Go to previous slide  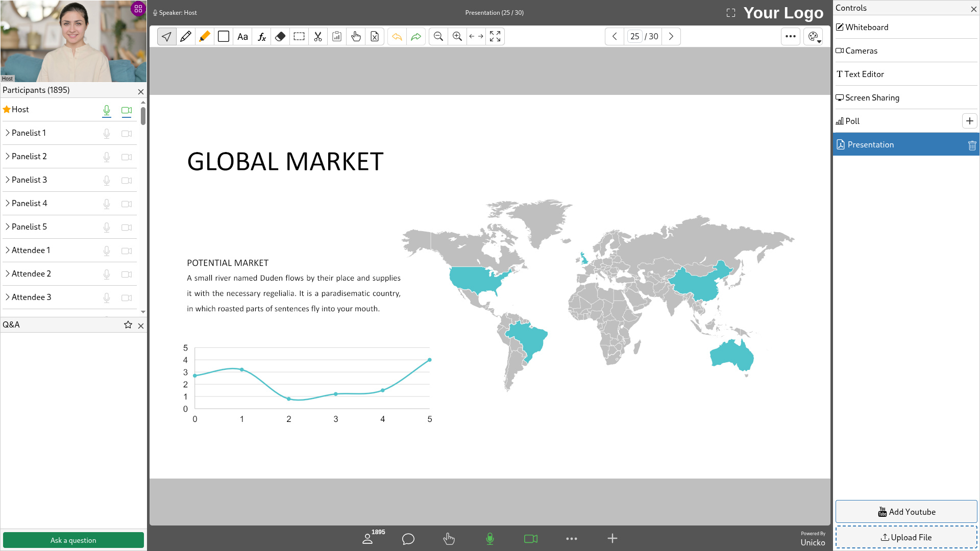[615, 36]
